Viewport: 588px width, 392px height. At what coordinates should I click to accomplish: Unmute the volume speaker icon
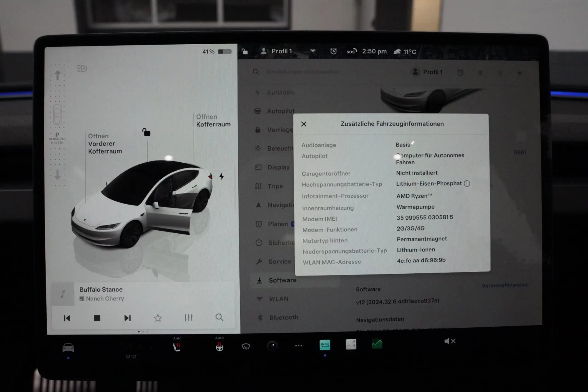point(450,341)
